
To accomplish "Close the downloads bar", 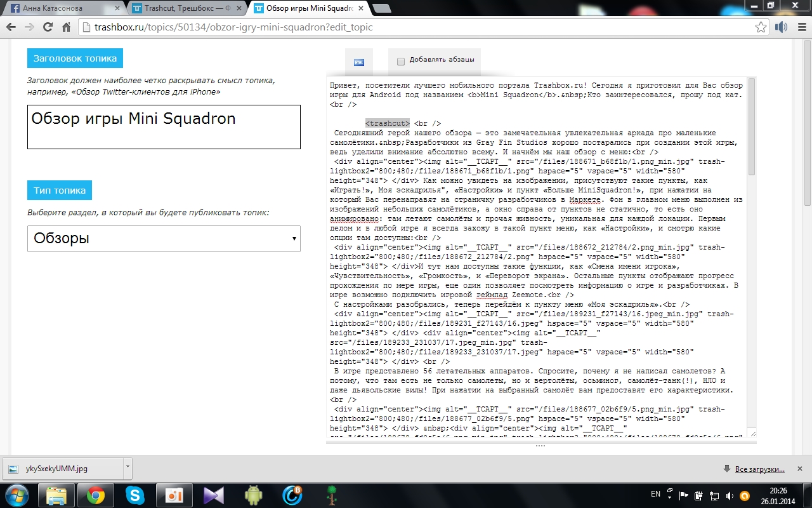I will tap(801, 469).
